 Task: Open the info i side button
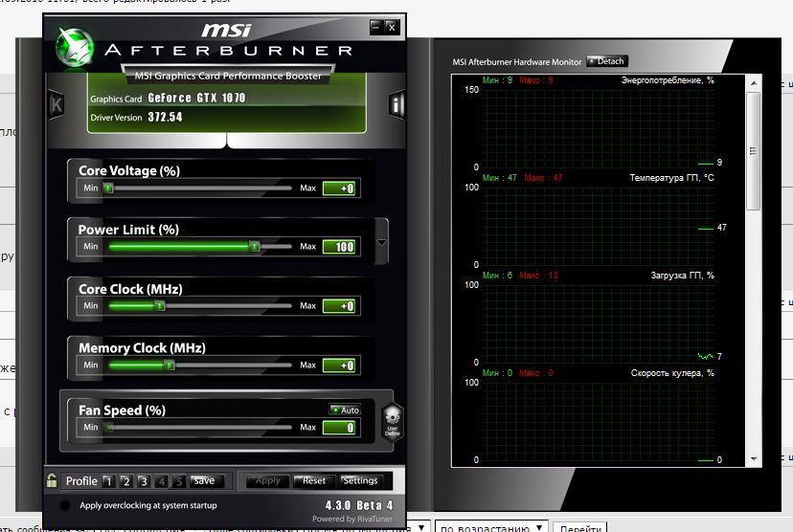[397, 105]
